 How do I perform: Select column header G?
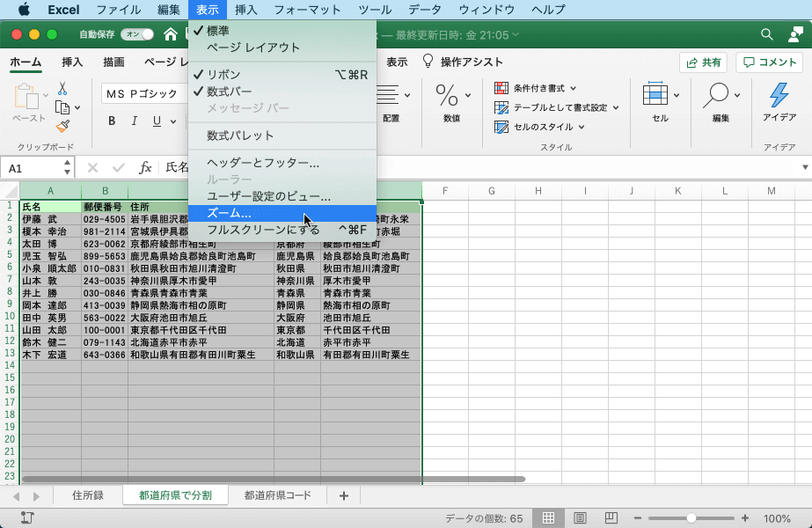click(x=492, y=191)
